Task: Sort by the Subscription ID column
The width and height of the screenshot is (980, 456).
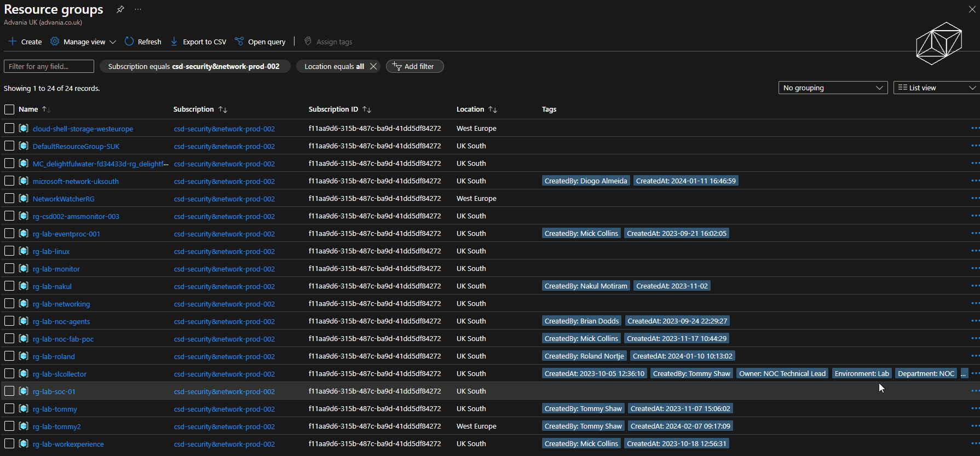Action: [x=339, y=109]
